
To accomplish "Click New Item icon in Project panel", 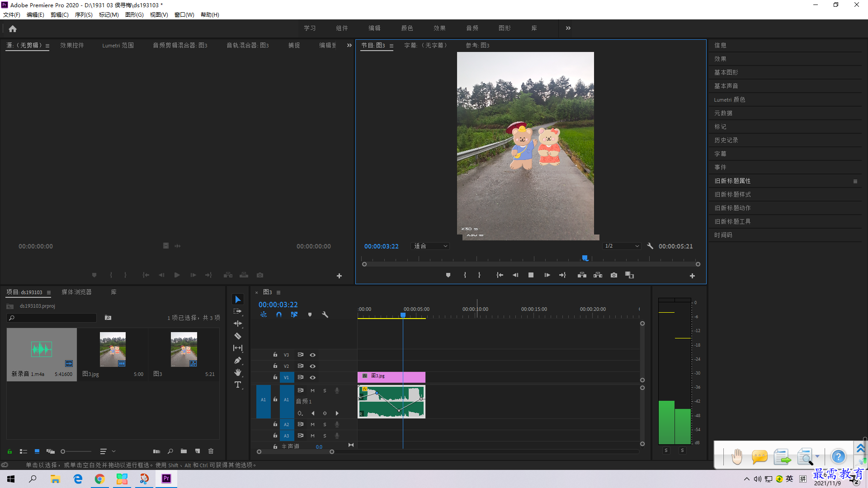I will (x=198, y=451).
